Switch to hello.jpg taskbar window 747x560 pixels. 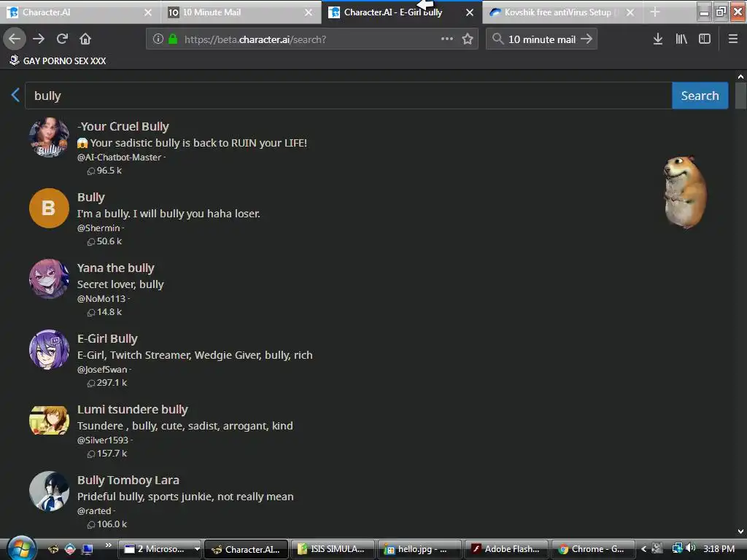[x=419, y=549]
